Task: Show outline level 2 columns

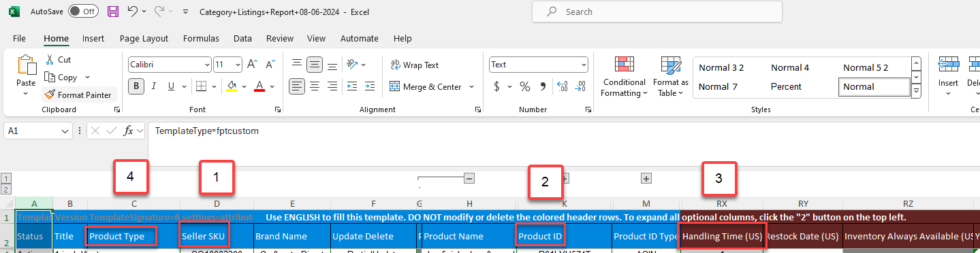Action: tap(6, 189)
